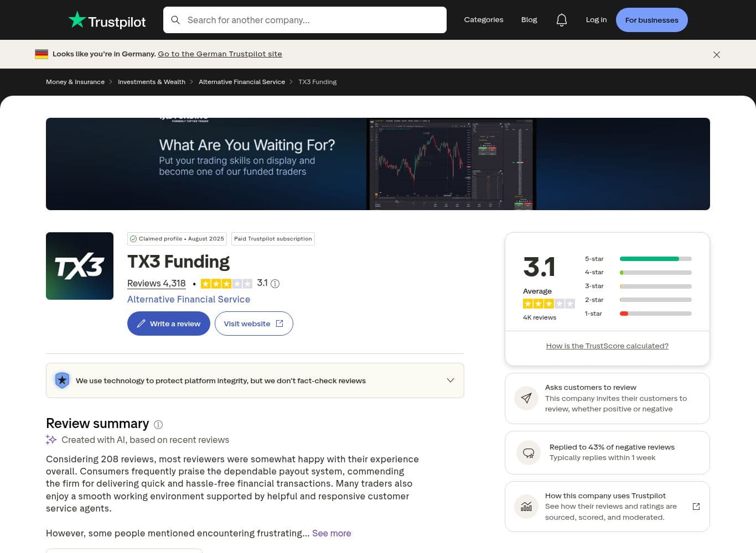Open the Blog menu item
The image size is (756, 553).
(529, 20)
